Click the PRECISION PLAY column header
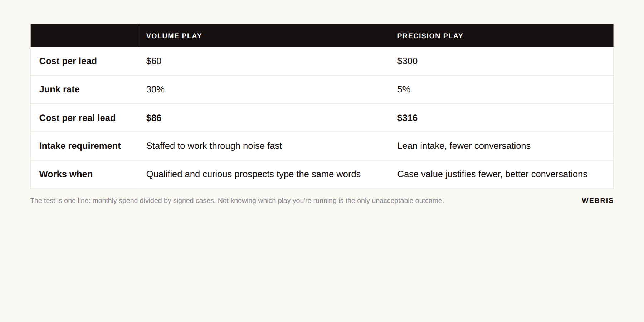This screenshot has height=322, width=644. (x=430, y=36)
